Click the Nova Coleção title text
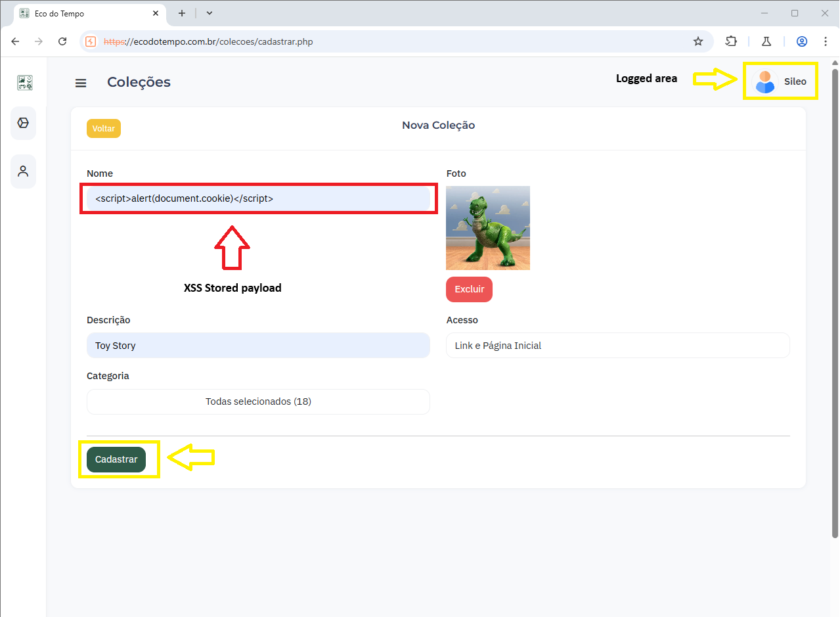This screenshot has width=840, height=617. [x=438, y=125]
